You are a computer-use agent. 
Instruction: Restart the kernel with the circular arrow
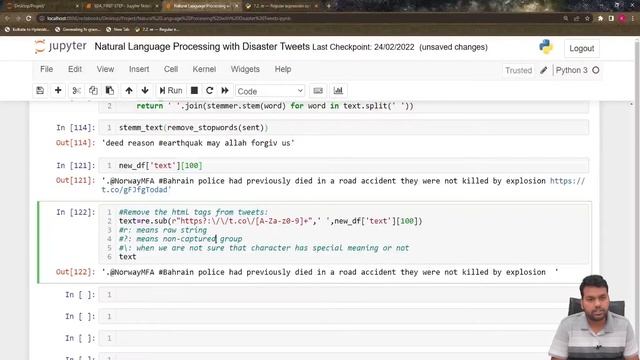pyautogui.click(x=210, y=91)
